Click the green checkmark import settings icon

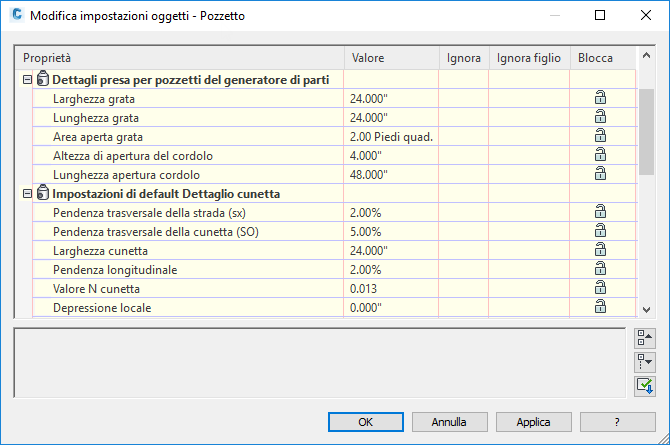pyautogui.click(x=644, y=386)
